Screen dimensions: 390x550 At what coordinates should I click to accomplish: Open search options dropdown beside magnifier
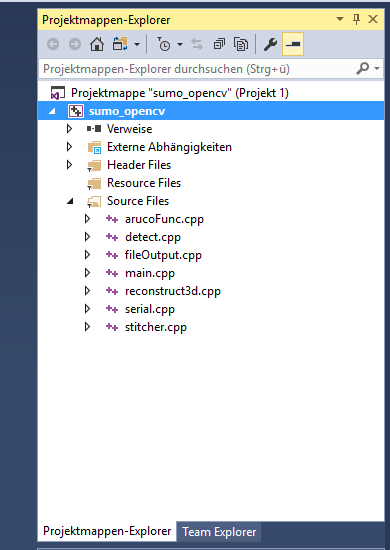377,68
